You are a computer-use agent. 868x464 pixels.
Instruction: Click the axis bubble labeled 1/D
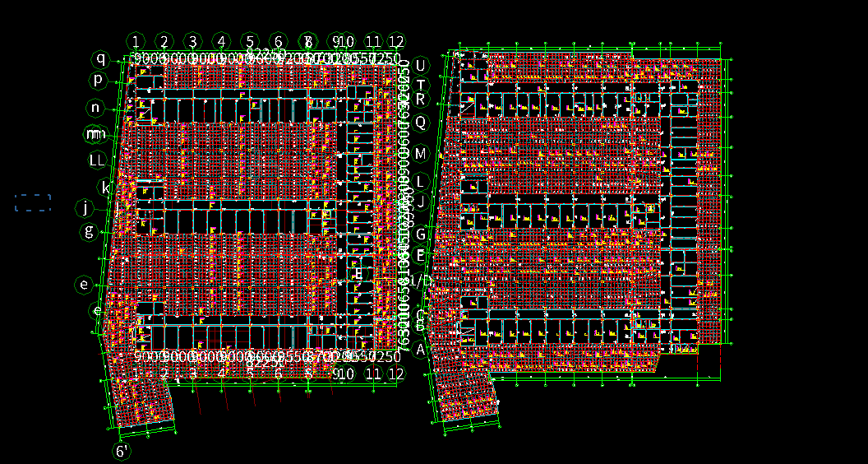pos(420,281)
